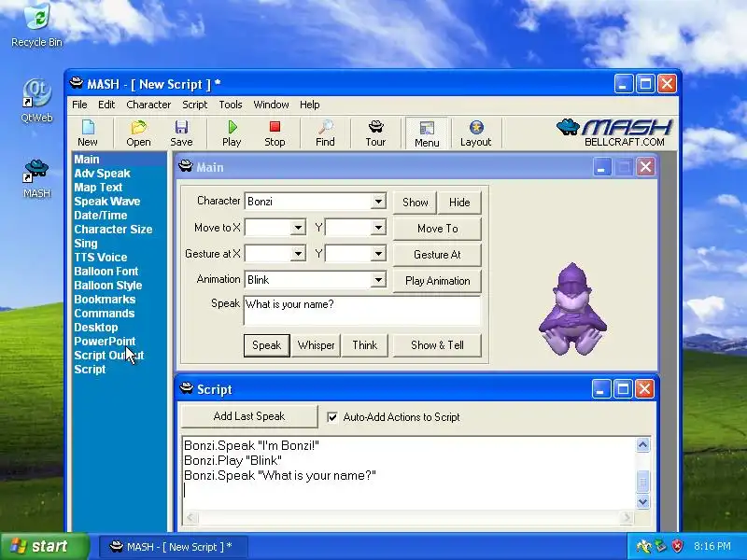Expand the Character dropdown

point(378,202)
